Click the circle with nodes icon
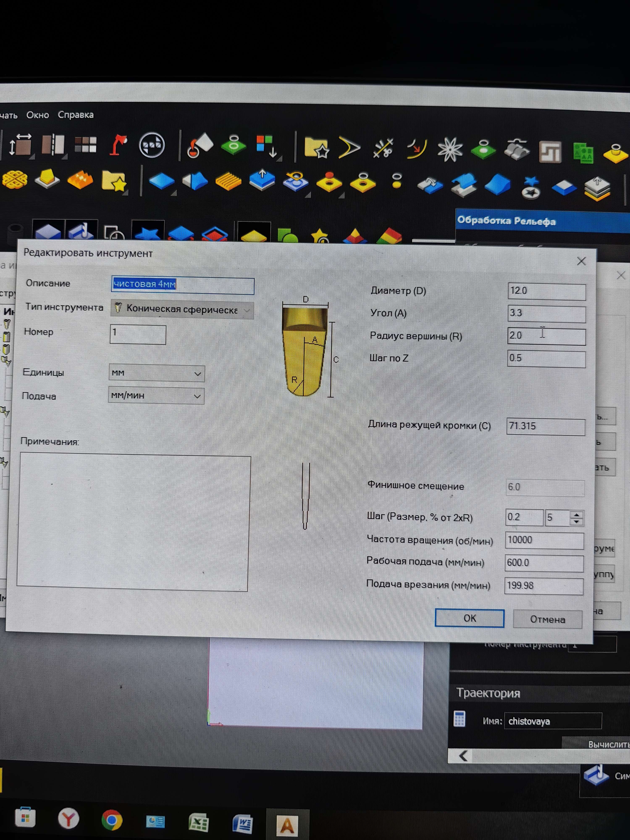Screen dimensions: 630x840 tap(152, 145)
